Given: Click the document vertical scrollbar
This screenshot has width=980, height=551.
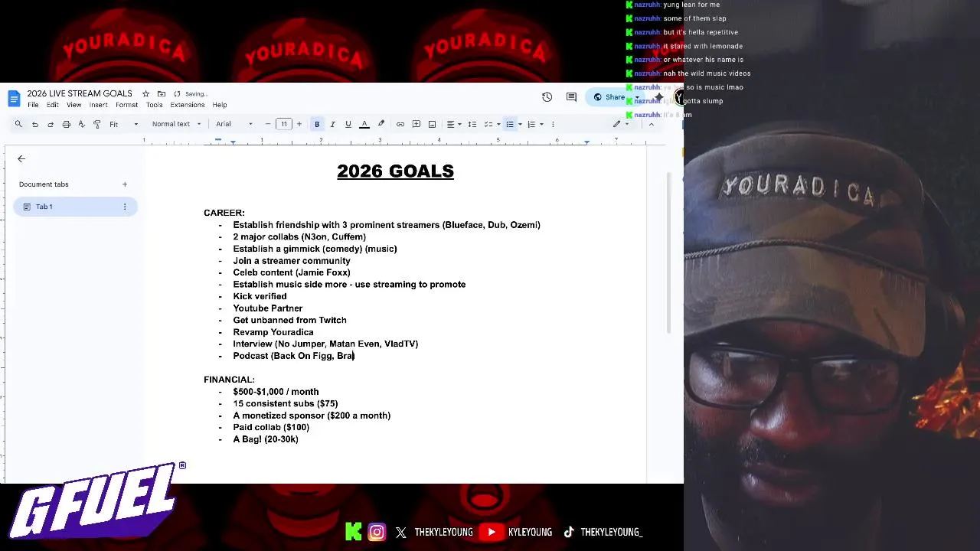Looking at the screenshot, I should (x=668, y=253).
